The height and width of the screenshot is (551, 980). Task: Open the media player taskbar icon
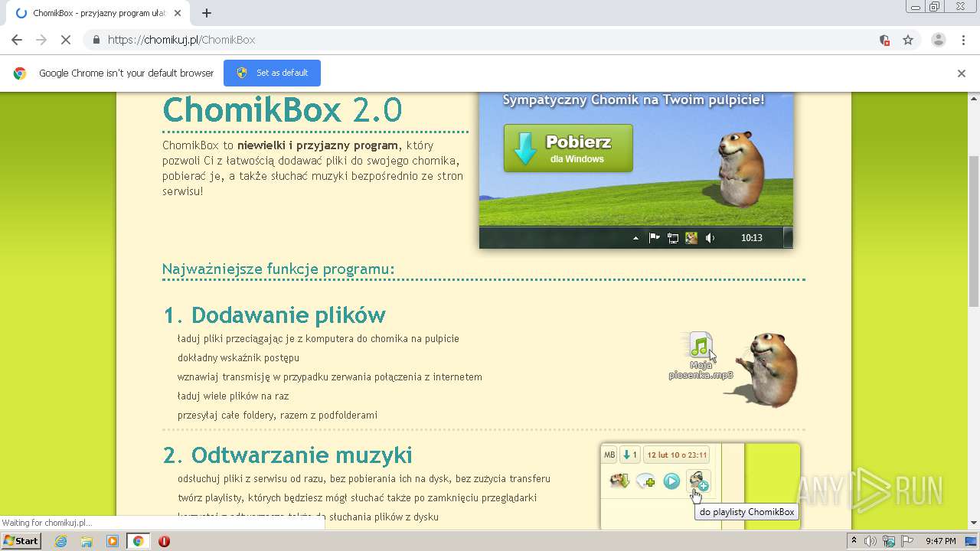pyautogui.click(x=113, y=541)
